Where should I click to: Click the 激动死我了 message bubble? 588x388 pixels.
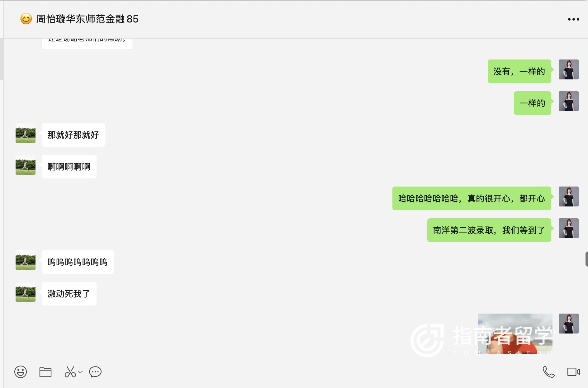coord(69,294)
